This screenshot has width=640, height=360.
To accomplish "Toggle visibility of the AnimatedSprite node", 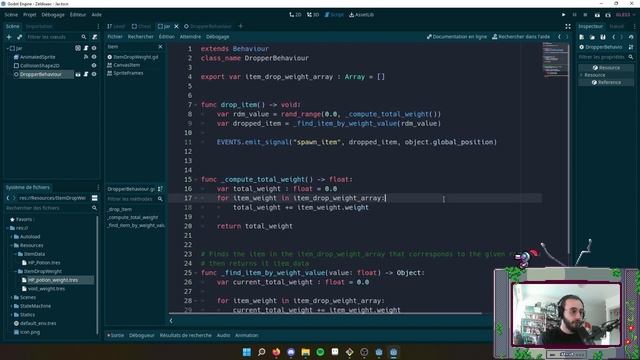I will (94, 57).
